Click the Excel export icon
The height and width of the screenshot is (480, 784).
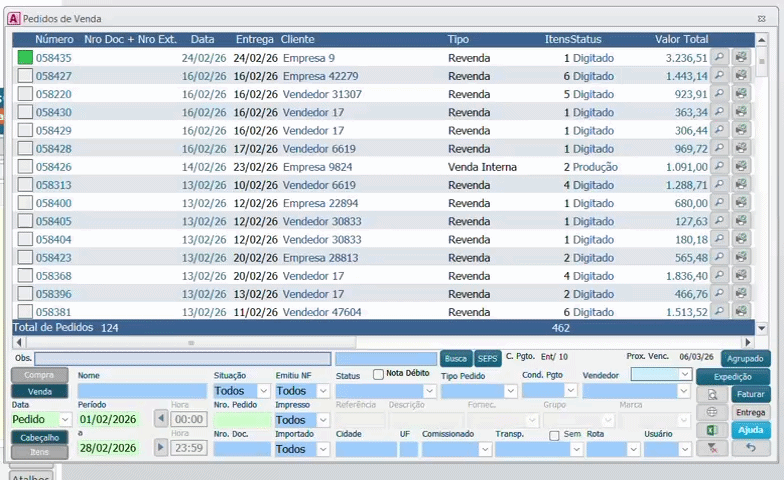712,430
